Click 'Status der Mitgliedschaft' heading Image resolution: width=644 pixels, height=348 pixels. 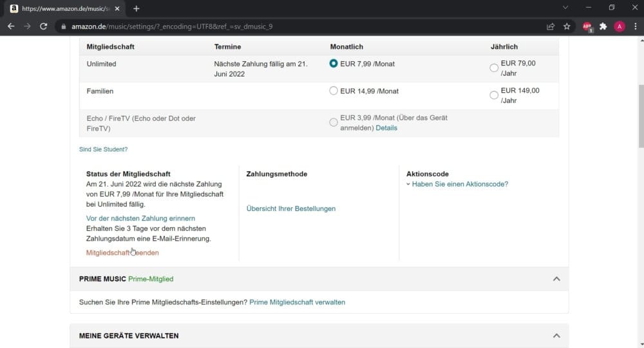point(128,174)
